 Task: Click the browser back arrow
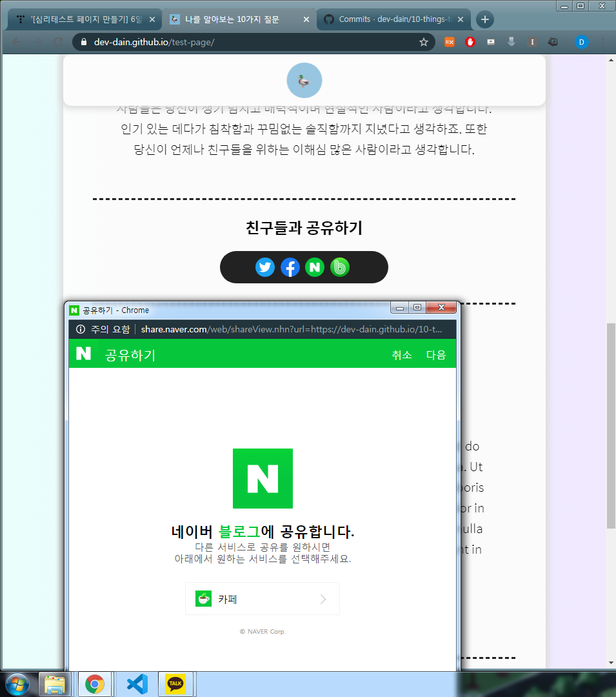[17, 42]
